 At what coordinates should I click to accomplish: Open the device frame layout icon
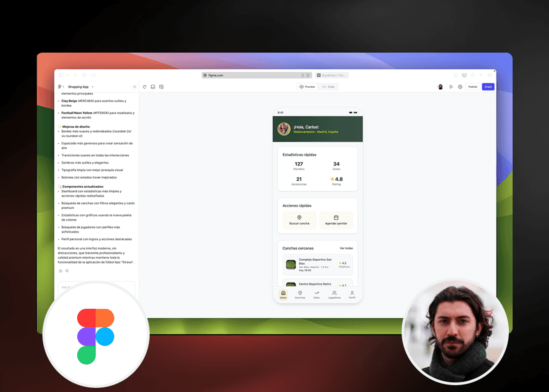[x=161, y=87]
